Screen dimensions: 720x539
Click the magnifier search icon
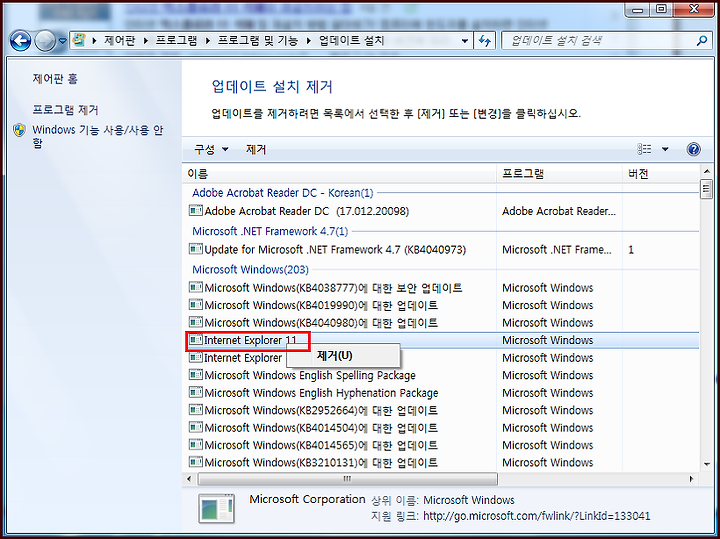tap(701, 41)
